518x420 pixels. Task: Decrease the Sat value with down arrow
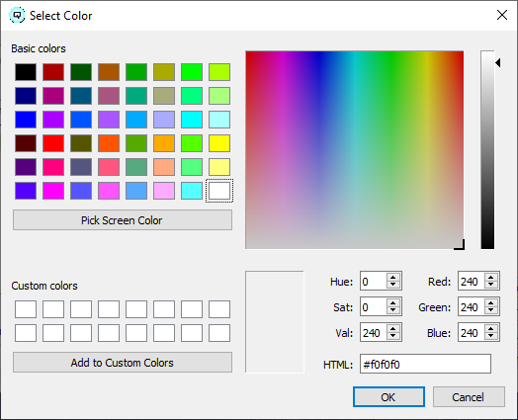pos(392,310)
